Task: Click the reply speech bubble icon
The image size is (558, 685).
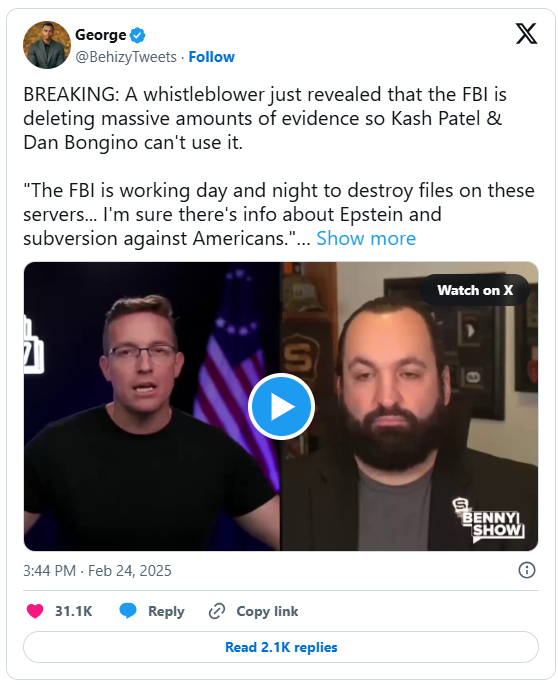Action: 128,611
